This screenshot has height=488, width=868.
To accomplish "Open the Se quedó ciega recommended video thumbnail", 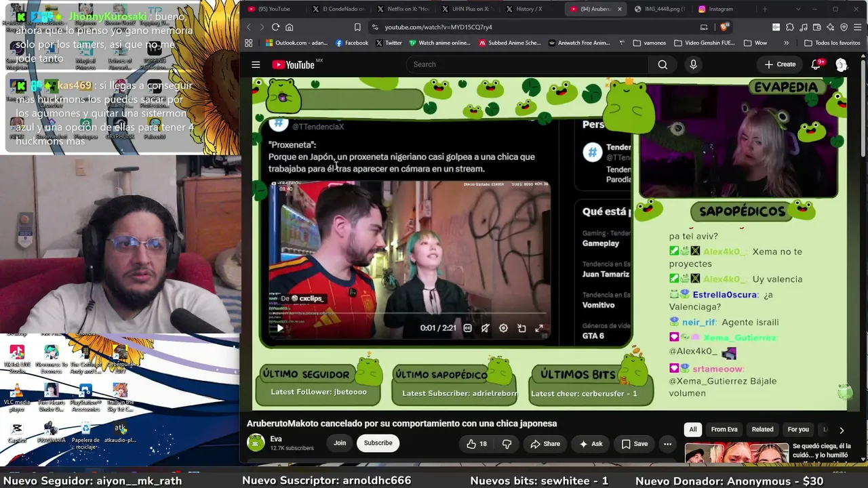I will point(736,453).
